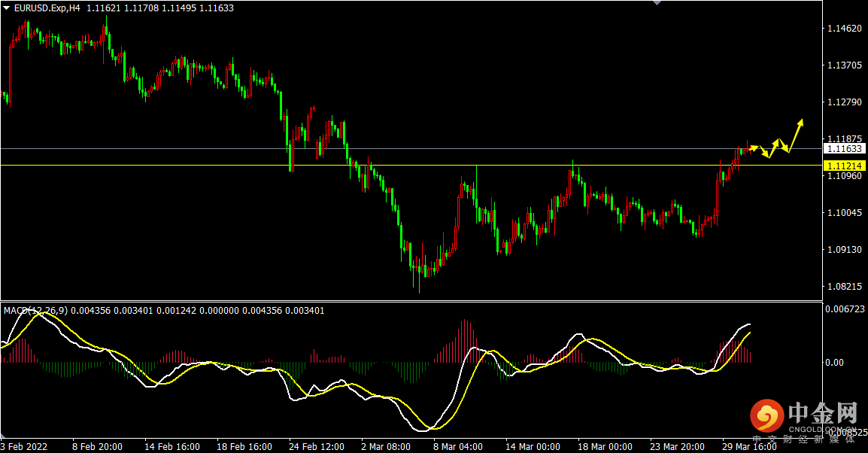
Task: Click the 3 Feb 2022 date label
Action: point(24,446)
